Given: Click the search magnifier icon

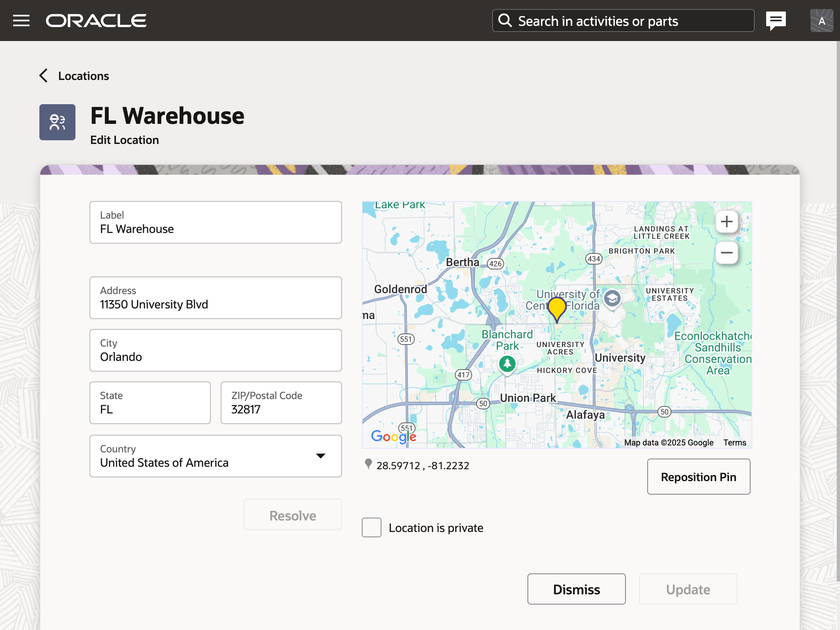Looking at the screenshot, I should (505, 21).
